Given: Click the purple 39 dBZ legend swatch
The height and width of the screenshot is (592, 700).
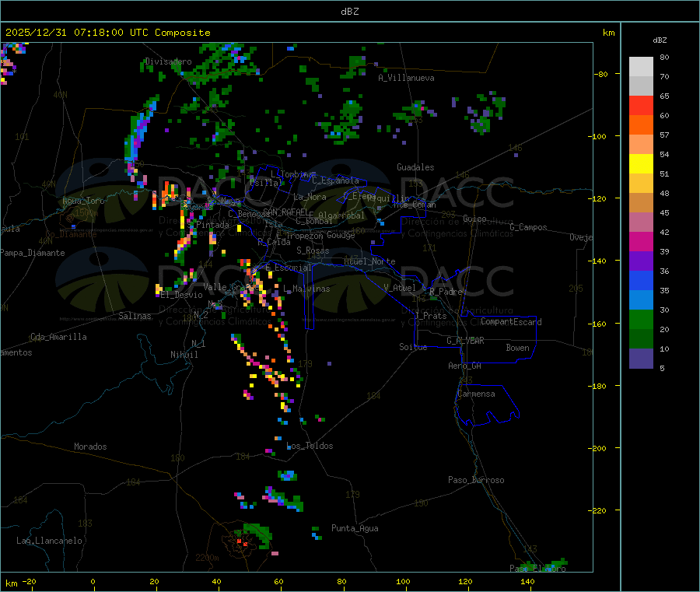Looking at the screenshot, I should click(641, 261).
